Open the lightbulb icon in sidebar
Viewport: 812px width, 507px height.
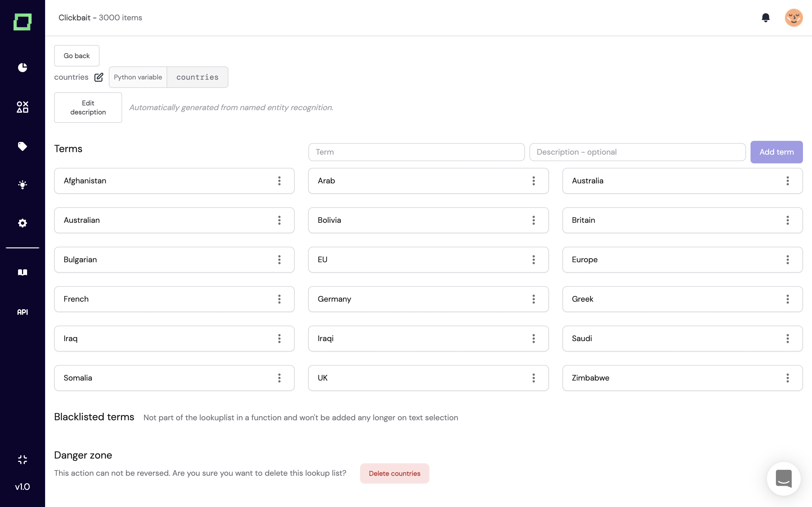point(23,185)
